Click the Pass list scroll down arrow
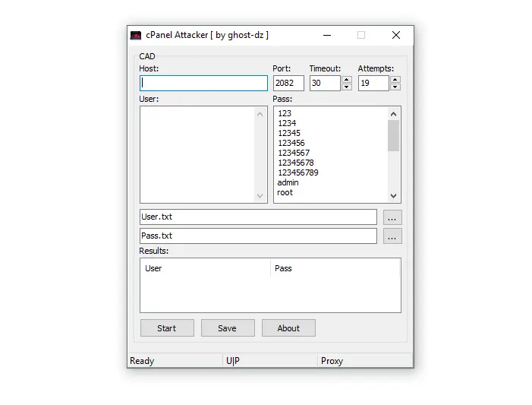The width and height of the screenshot is (532, 405). pyautogui.click(x=394, y=196)
